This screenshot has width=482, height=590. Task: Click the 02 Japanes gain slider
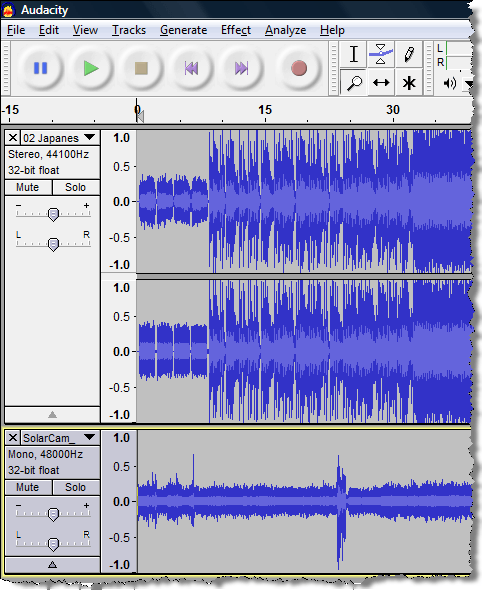[53, 214]
